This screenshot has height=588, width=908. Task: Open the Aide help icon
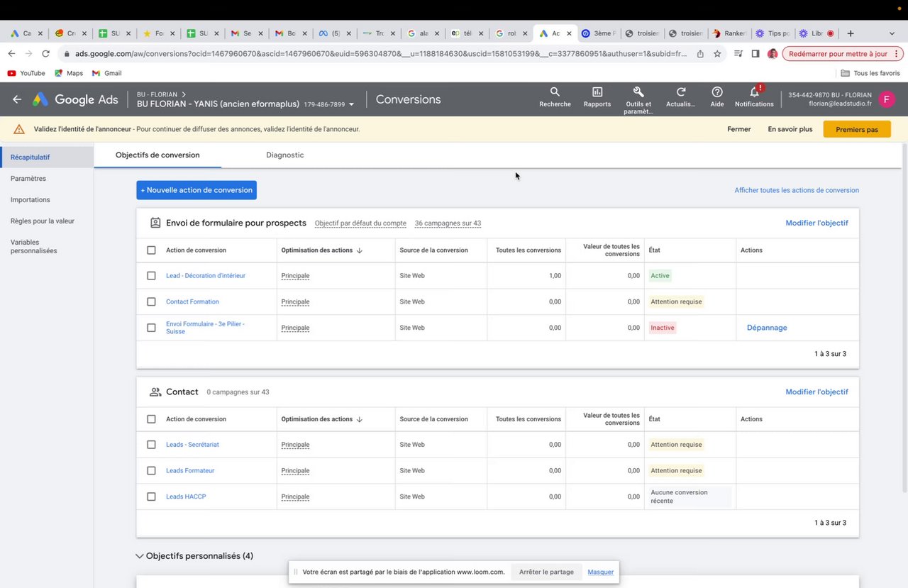point(717,92)
